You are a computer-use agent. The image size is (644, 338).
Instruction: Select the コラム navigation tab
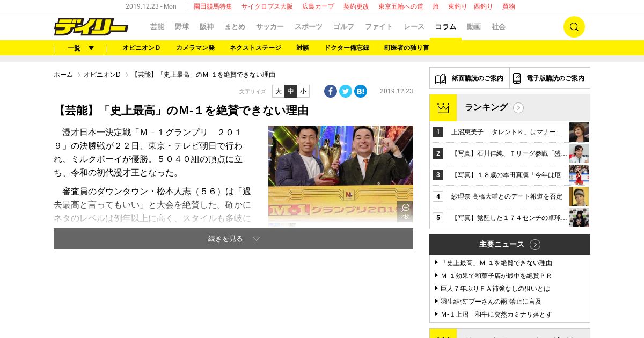[445, 27]
